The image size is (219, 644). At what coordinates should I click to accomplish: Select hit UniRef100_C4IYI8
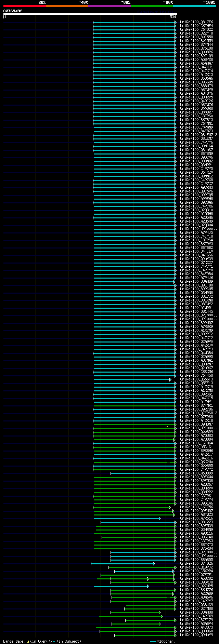tap(196, 237)
